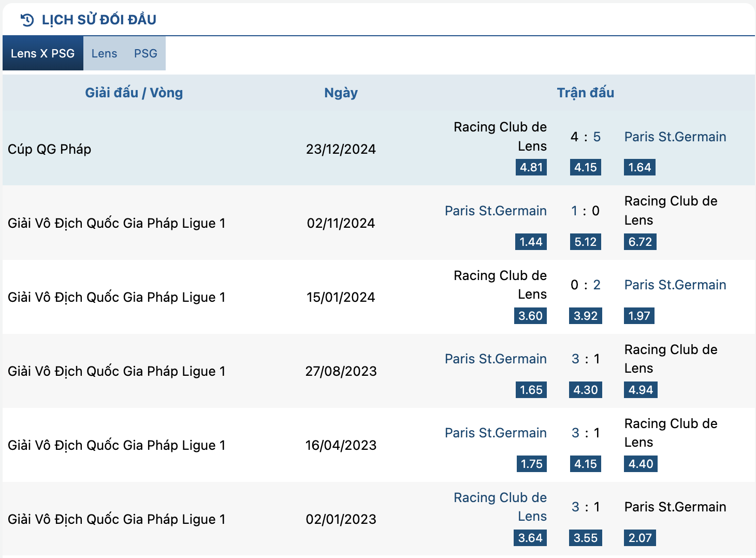Click Paris St.Germain in the 02/01/2023 match
This screenshot has width=756, height=558.
pos(675,507)
